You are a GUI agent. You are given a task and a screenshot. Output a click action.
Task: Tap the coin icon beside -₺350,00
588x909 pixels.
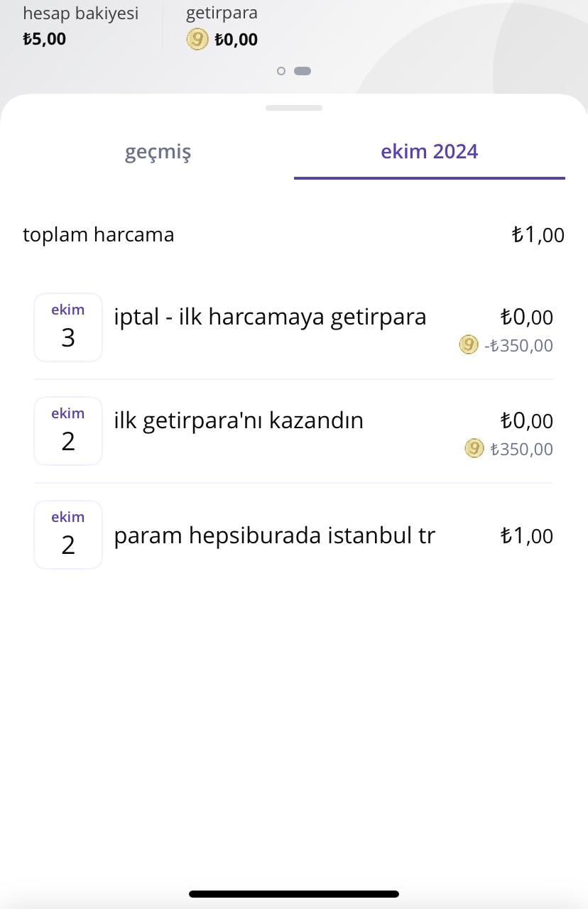click(x=468, y=345)
